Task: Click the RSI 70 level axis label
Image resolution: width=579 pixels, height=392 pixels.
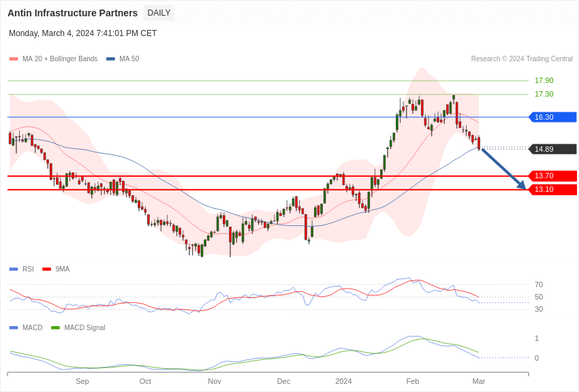Action: 539,284
